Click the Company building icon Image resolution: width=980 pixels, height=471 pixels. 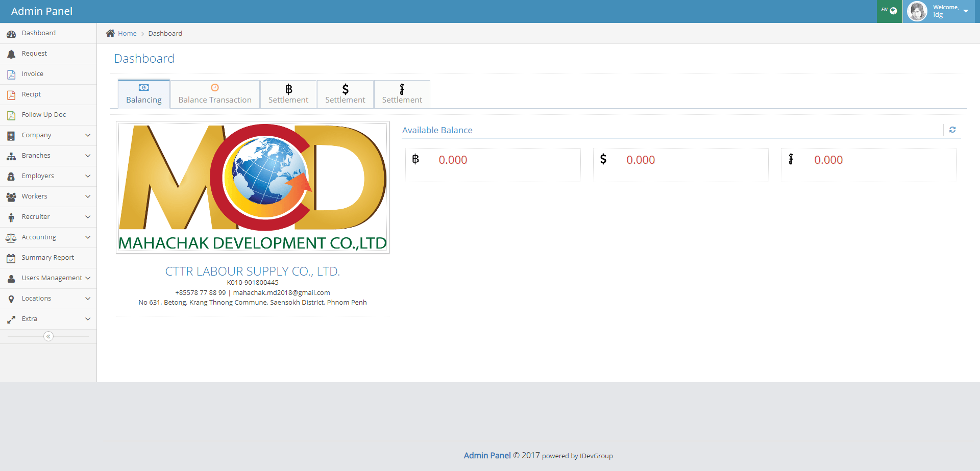[x=11, y=136]
